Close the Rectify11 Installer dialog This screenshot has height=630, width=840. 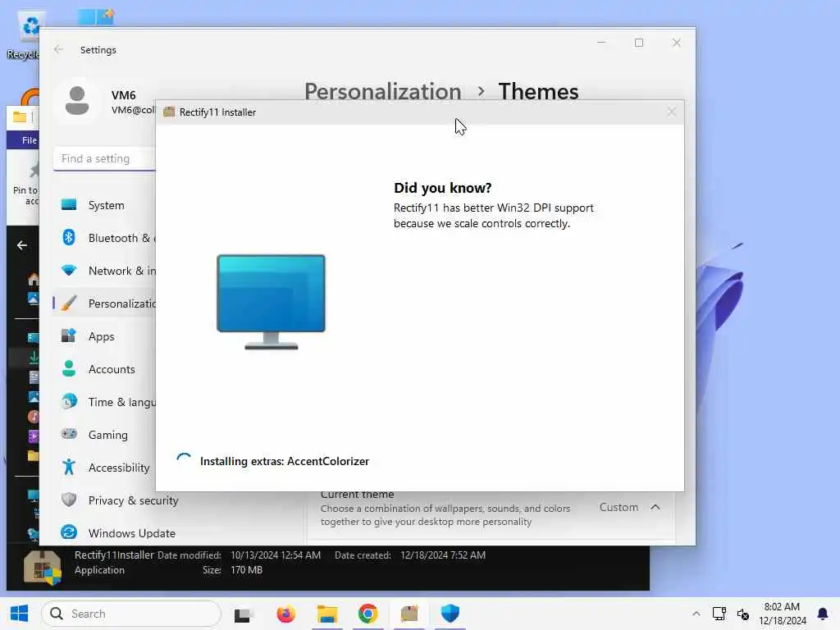[x=671, y=112]
